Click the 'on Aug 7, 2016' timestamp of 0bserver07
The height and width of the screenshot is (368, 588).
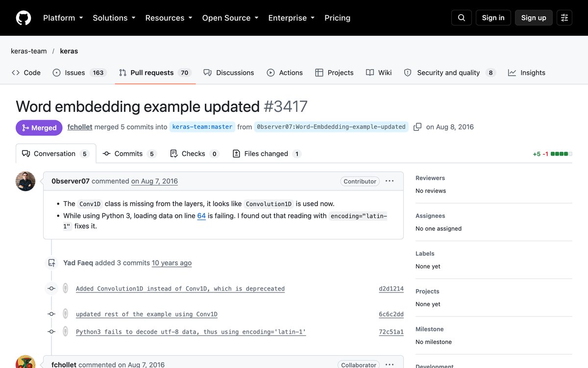click(x=154, y=181)
